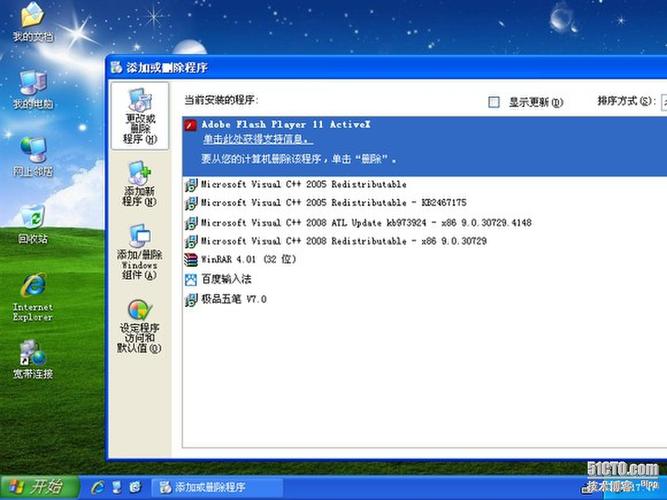Select the WinRAR 4.01 (32 位) row
Image resolution: width=667 pixels, height=500 pixels.
425,260
